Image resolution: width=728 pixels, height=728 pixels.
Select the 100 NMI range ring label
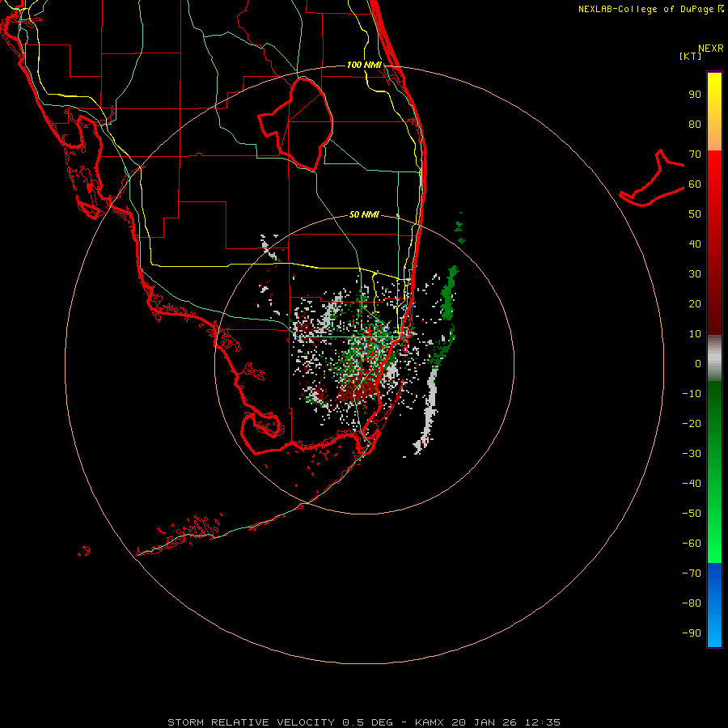click(364, 65)
